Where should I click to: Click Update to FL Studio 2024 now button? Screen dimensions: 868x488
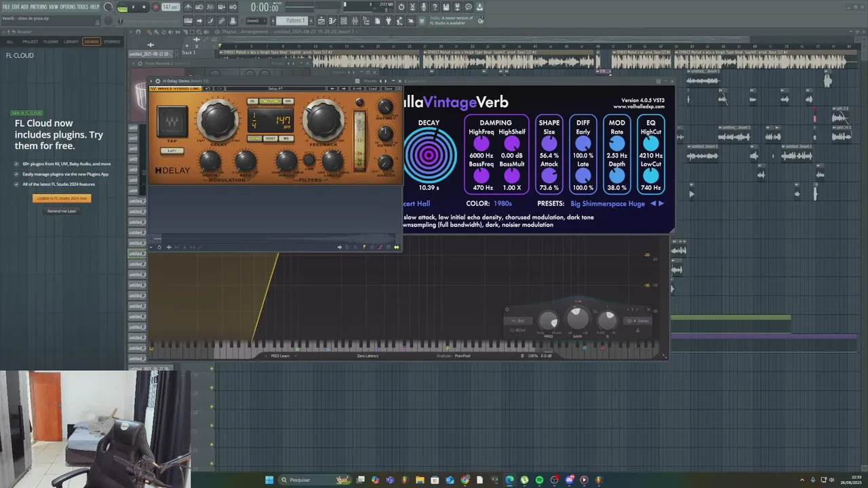pyautogui.click(x=62, y=198)
